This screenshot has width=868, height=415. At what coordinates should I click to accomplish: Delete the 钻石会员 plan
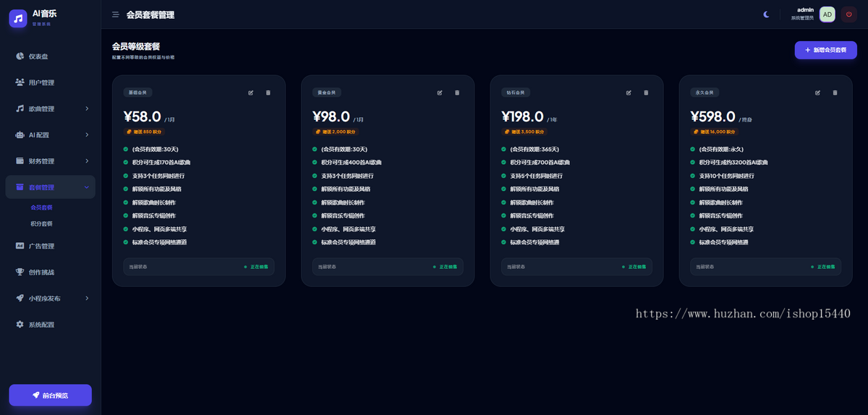[646, 93]
